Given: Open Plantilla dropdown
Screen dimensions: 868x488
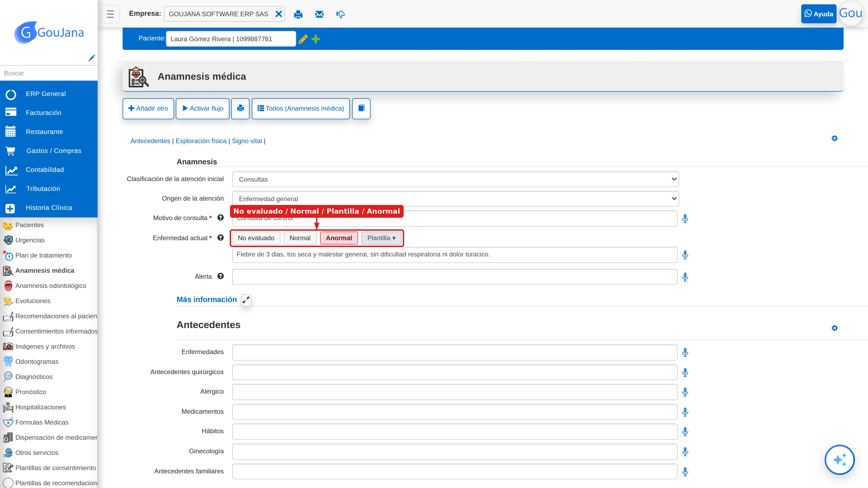Looking at the screenshot, I should [x=381, y=238].
